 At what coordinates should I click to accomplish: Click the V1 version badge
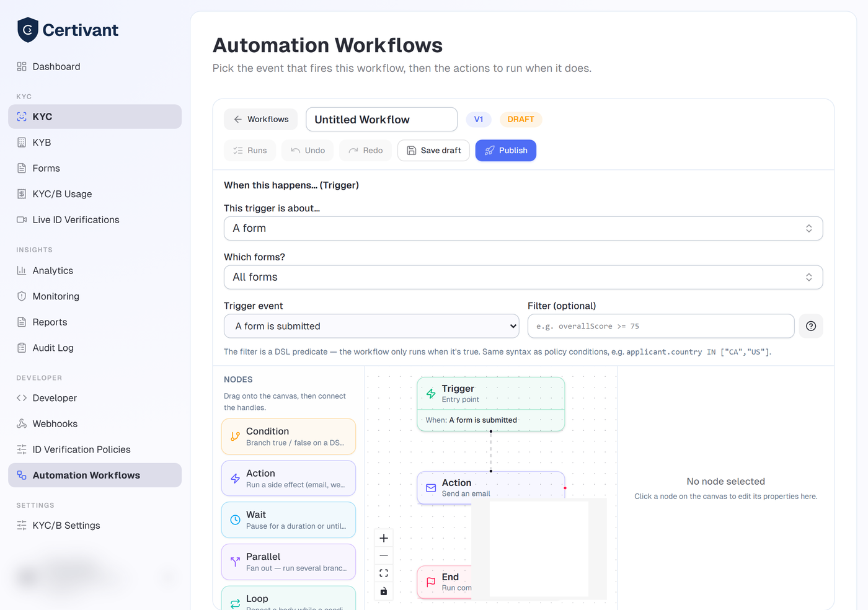(479, 119)
